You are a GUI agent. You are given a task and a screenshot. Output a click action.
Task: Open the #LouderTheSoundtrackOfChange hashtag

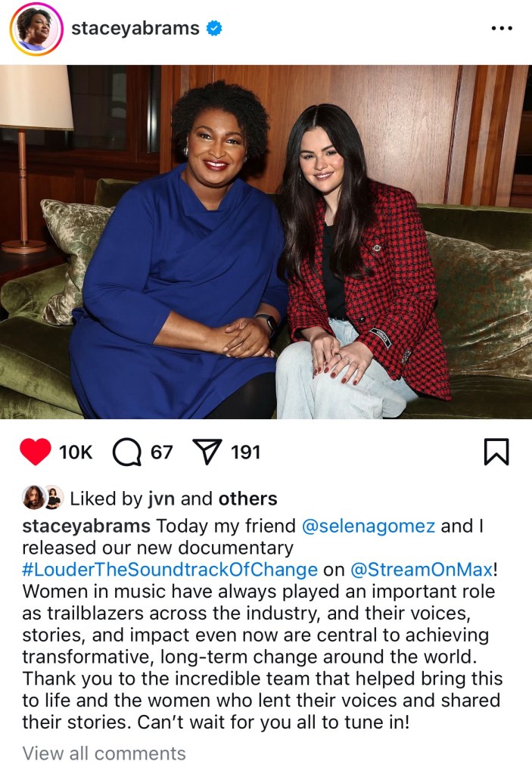tap(170, 570)
